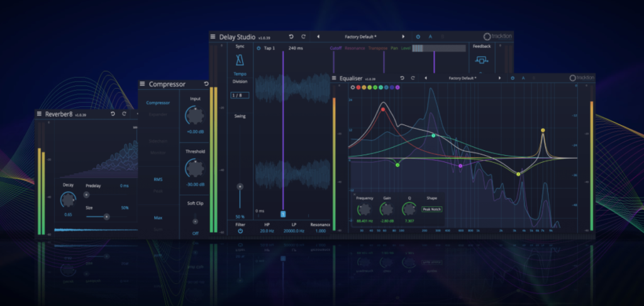Click the metronome Sync icon

tap(240, 60)
